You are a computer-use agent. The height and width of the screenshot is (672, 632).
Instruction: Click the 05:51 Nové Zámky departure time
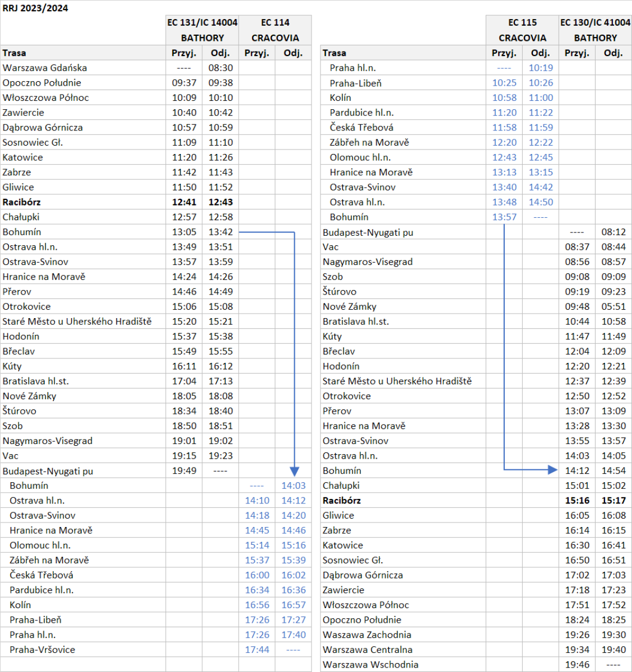pyautogui.click(x=614, y=306)
